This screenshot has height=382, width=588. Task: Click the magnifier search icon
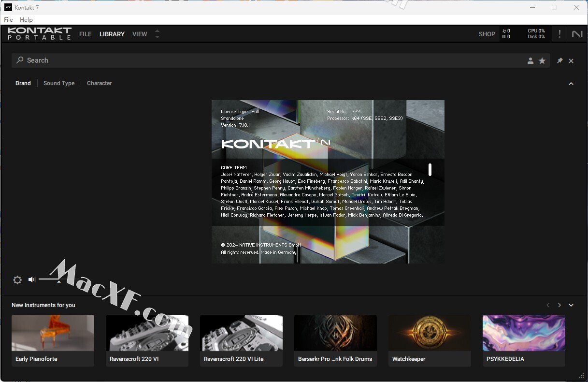pos(20,60)
